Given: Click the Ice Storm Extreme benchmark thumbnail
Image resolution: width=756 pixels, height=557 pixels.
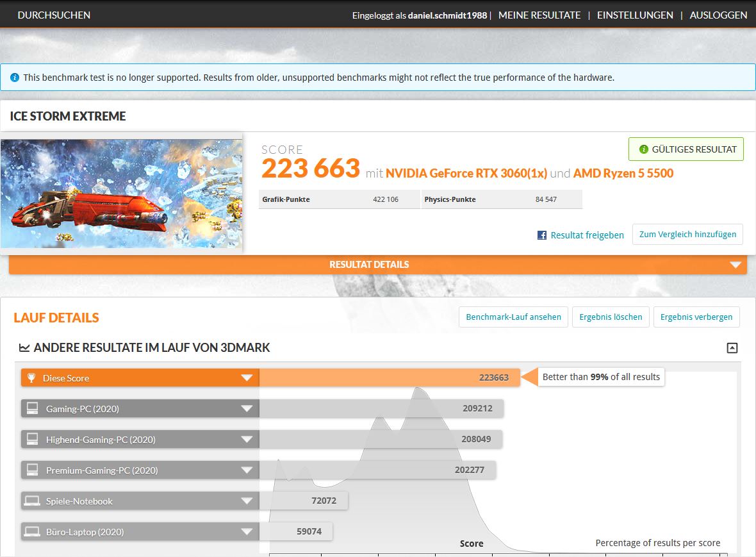Looking at the screenshot, I should tap(122, 194).
